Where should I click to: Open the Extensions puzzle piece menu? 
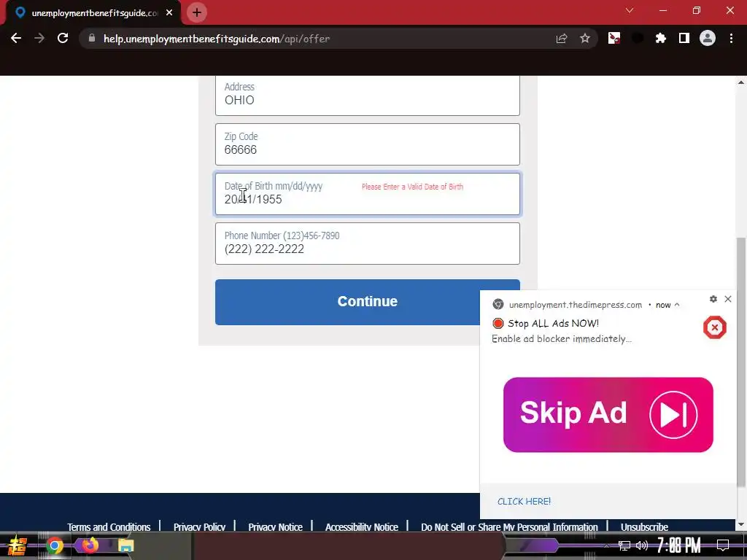coord(661,39)
